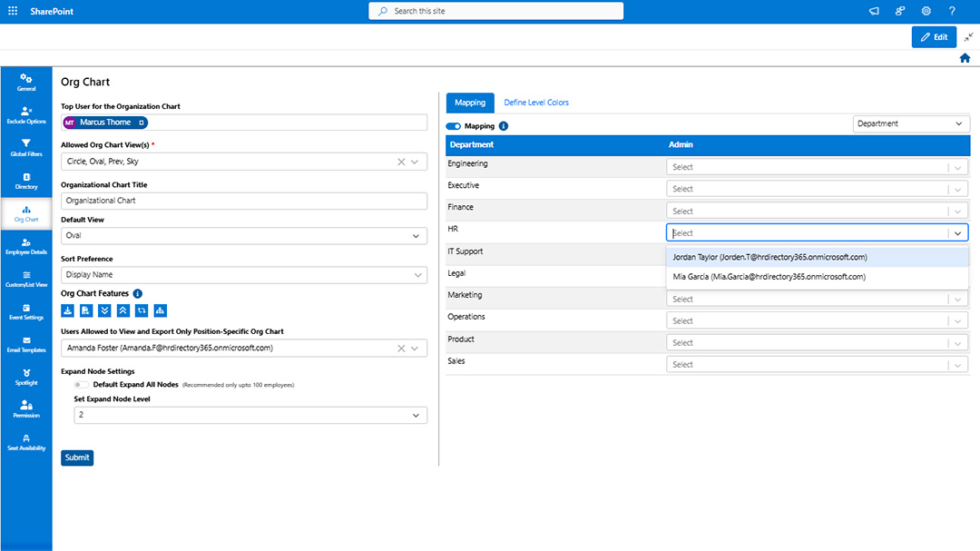Open the Set Expand Node Level dropdown
This screenshot has width=980, height=551.
[x=250, y=415]
